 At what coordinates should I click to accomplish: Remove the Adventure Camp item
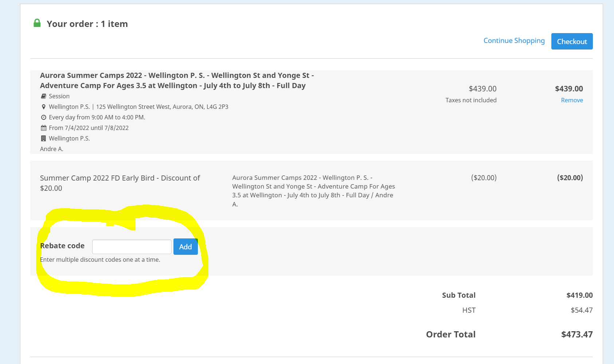pyautogui.click(x=572, y=100)
